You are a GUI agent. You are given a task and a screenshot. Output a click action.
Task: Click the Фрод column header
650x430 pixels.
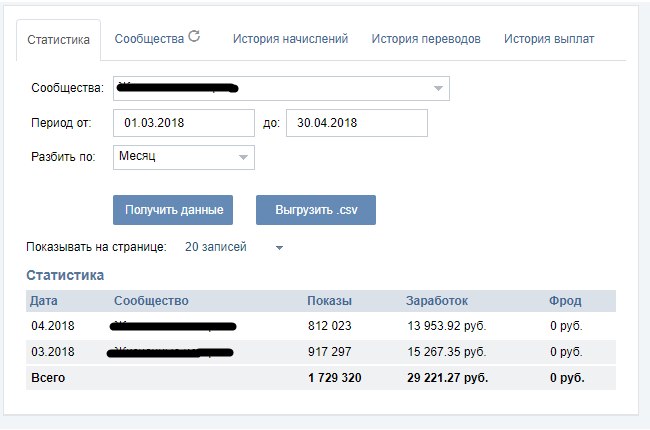click(x=565, y=300)
